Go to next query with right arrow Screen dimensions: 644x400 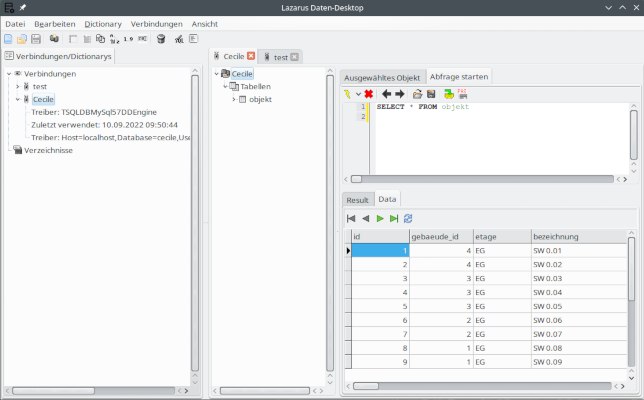coord(400,94)
